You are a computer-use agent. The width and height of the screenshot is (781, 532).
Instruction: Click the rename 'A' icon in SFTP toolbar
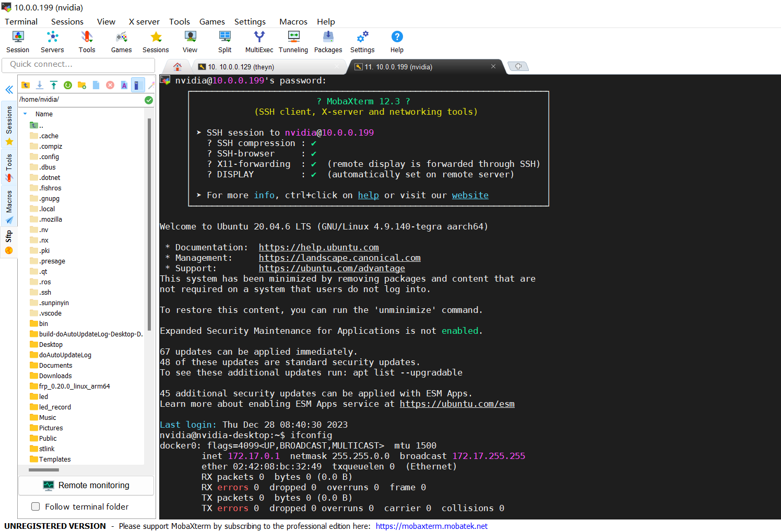coord(124,85)
